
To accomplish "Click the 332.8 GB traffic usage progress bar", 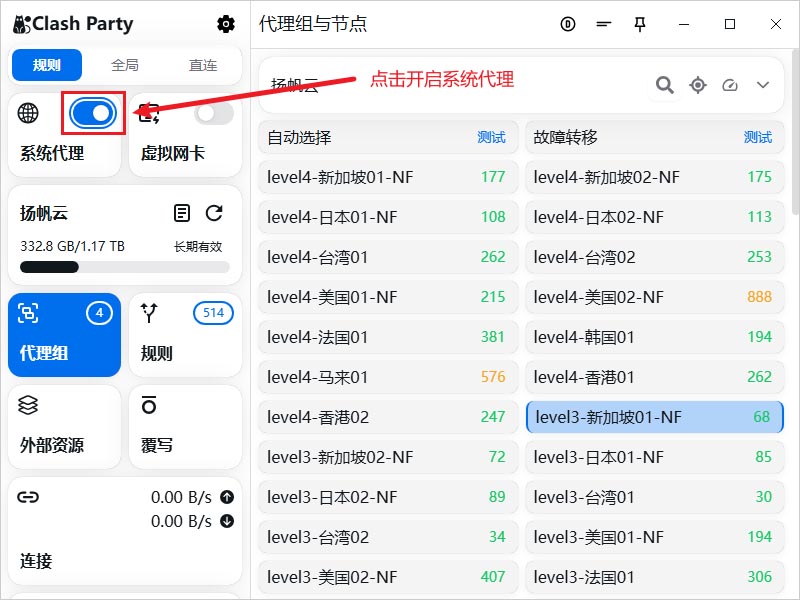I will pos(124,267).
